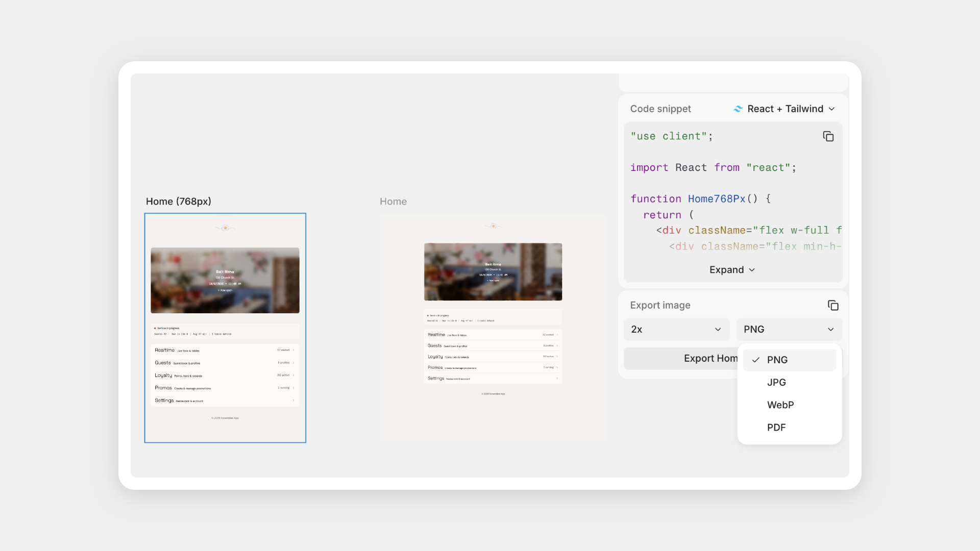Image resolution: width=980 pixels, height=551 pixels.
Task: Click the gray Home frame label
Action: click(393, 202)
